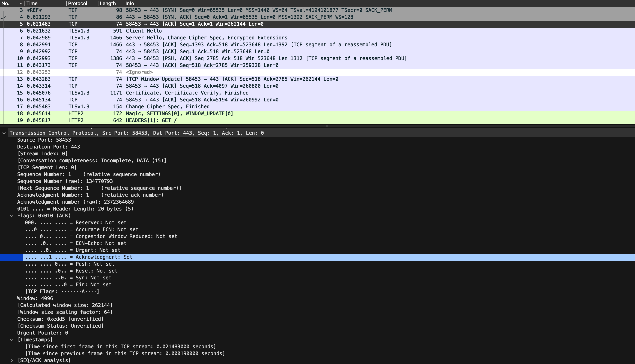Select packet 10 PSH, ACK row

(x=317, y=59)
